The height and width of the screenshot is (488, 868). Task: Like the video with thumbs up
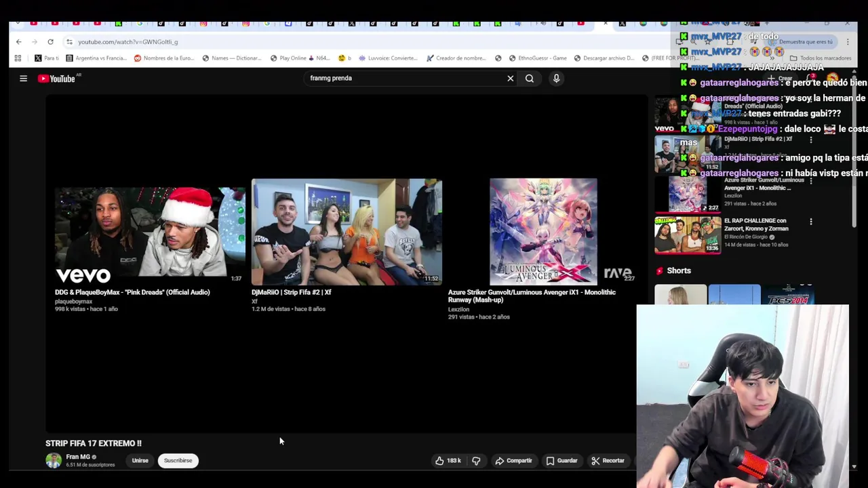click(x=448, y=461)
